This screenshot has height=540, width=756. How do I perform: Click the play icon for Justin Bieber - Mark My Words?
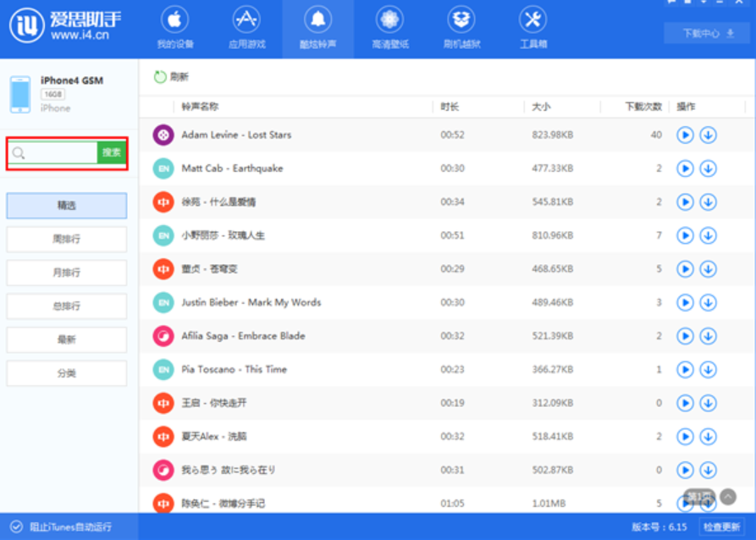coord(685,302)
